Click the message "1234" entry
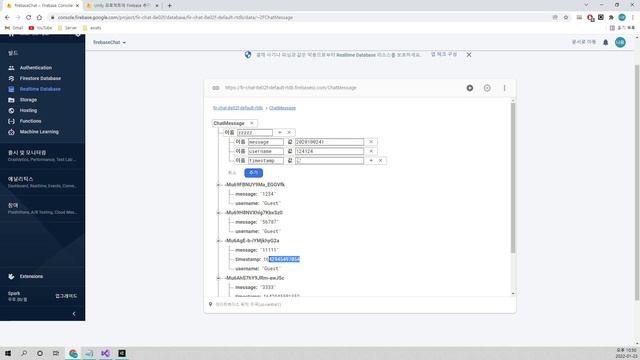The image size is (640, 360). 256,194
